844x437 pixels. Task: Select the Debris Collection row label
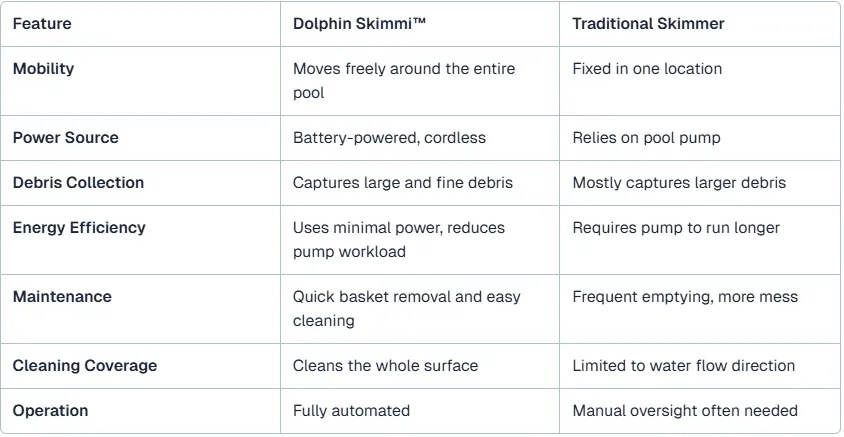78,182
